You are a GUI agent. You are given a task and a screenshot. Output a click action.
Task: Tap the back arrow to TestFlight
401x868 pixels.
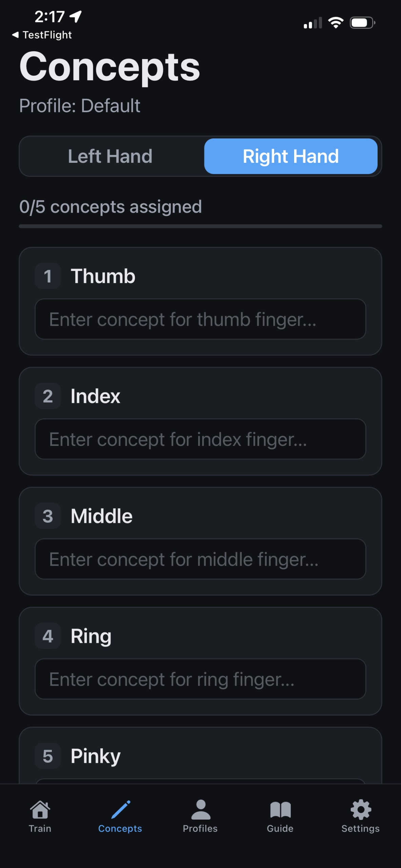(15, 35)
